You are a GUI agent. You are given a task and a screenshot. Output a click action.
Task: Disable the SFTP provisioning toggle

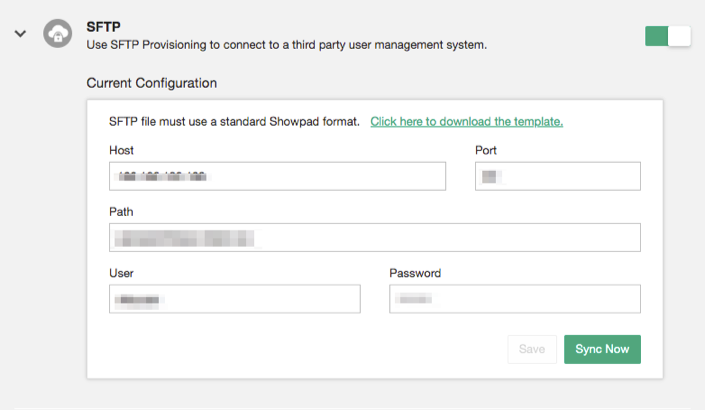click(668, 36)
